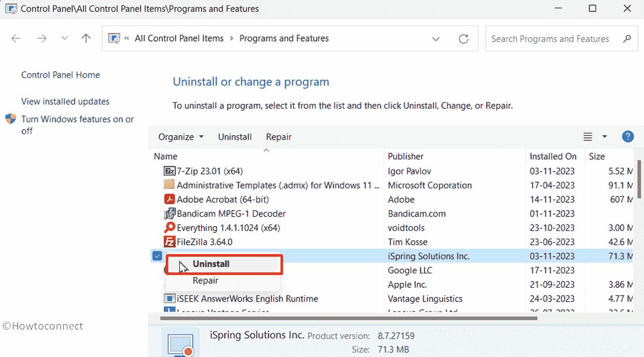Open Turn Windows features on or off
644x357 pixels.
(x=77, y=125)
